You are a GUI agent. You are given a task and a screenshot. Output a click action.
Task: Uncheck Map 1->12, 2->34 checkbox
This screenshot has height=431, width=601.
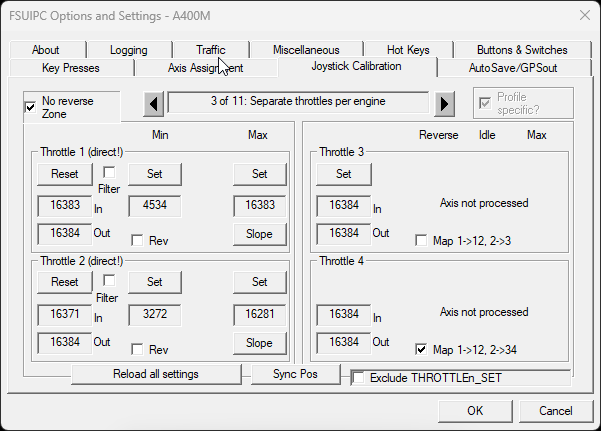click(421, 349)
